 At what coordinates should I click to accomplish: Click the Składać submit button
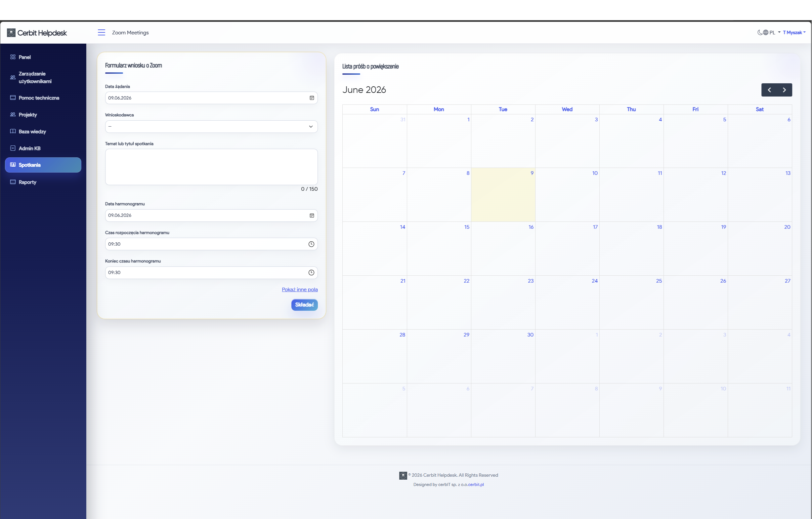[x=305, y=305]
